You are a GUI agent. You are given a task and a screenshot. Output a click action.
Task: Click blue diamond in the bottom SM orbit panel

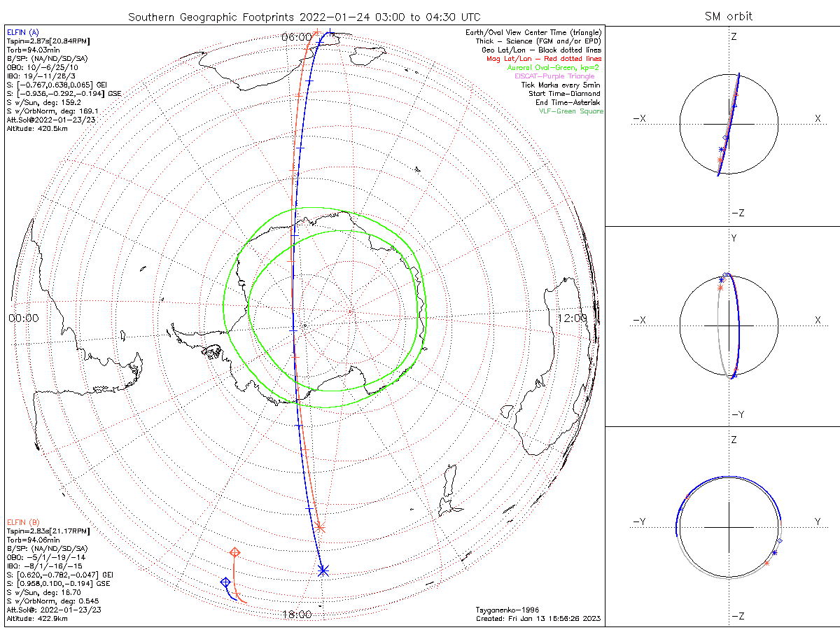(779, 541)
